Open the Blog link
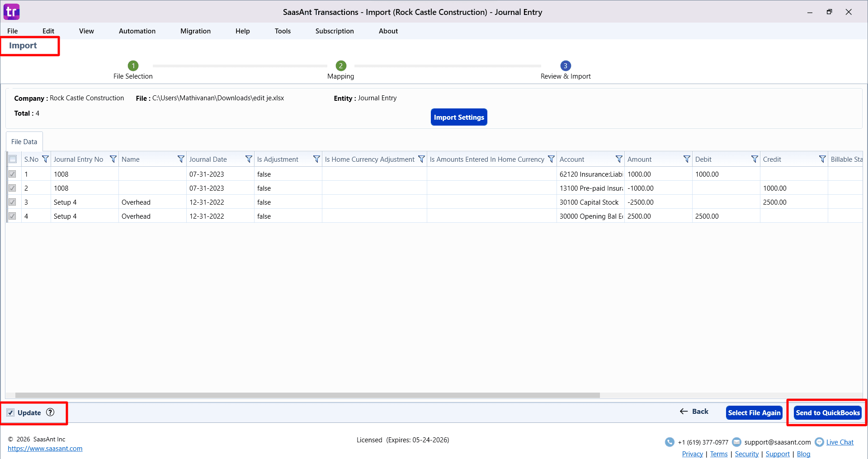The image size is (868, 459). pos(803,454)
